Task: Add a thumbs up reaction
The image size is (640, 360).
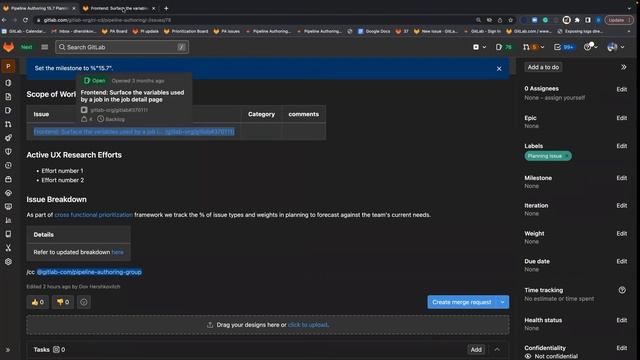Action: (38, 302)
